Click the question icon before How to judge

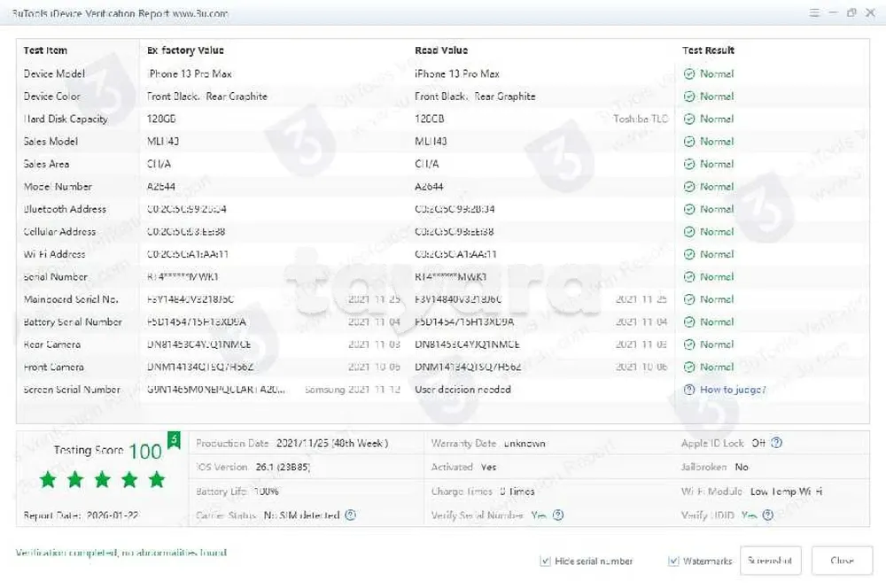(689, 390)
